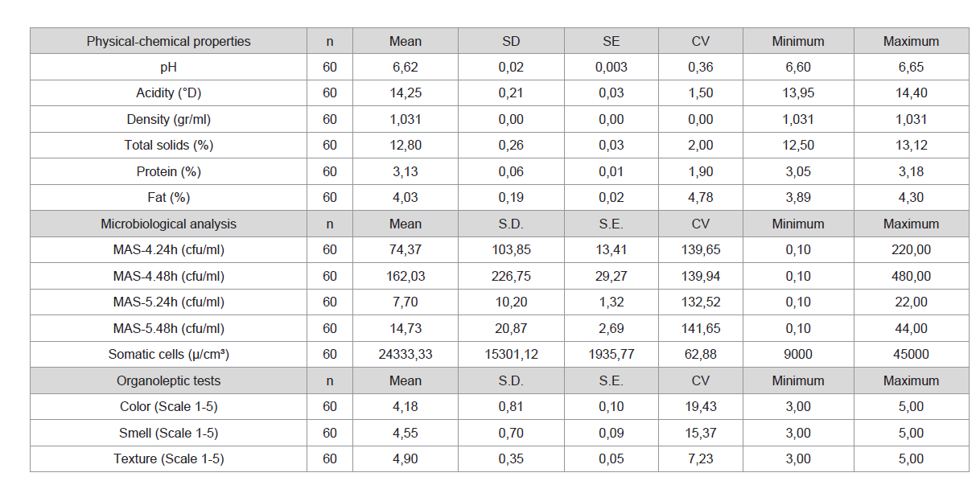This screenshot has height=481, width=980.
Task: Click the Color (Scale 1-5) cell
Action: [168, 407]
